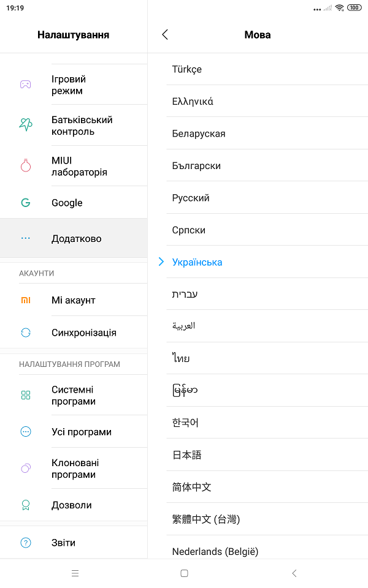Open Усі програми entry
368x588 pixels.
click(74, 432)
